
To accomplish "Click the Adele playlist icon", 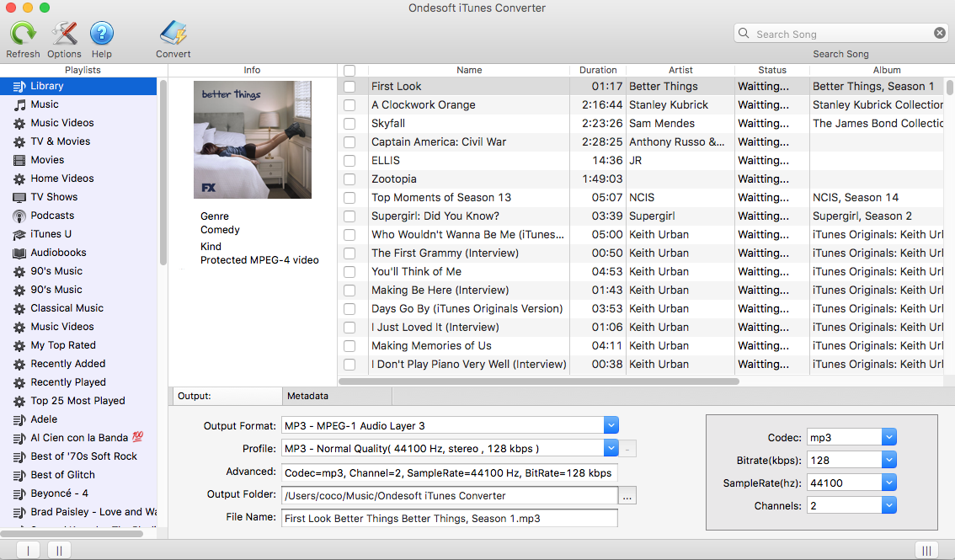I will click(19, 419).
